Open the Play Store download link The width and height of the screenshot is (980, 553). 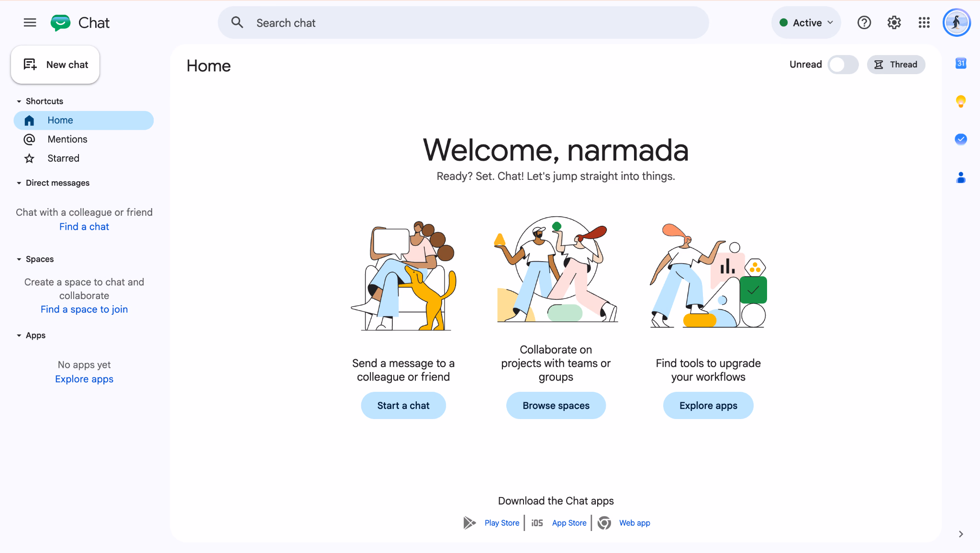(x=502, y=523)
